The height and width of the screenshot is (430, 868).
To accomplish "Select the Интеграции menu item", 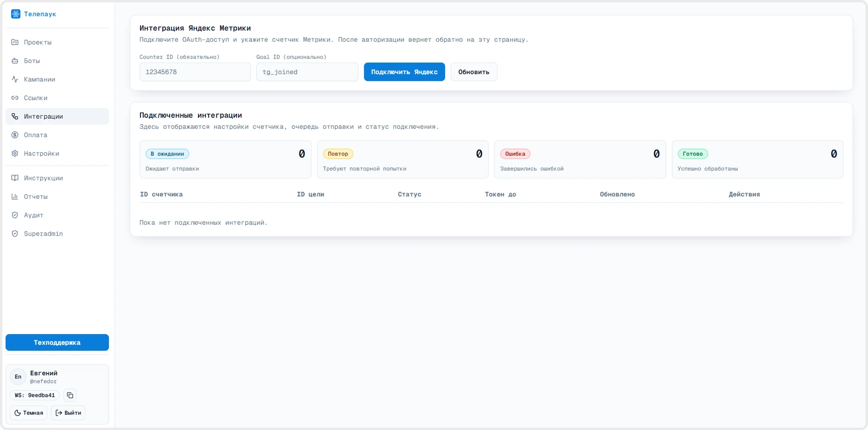I will point(57,116).
